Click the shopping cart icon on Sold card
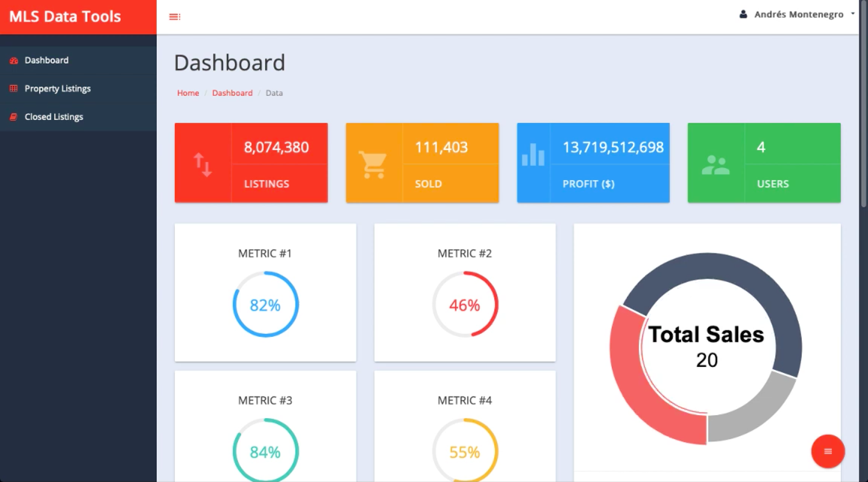The width and height of the screenshot is (868, 482). click(x=373, y=164)
